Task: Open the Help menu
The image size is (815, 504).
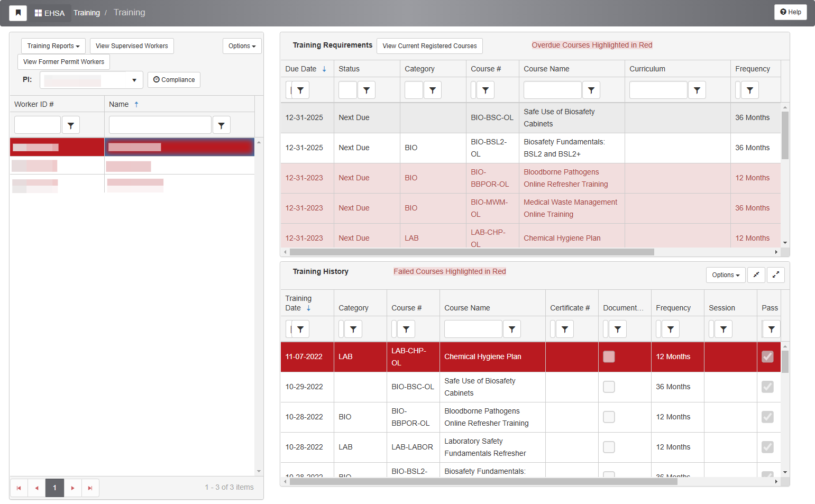Action: tap(791, 12)
